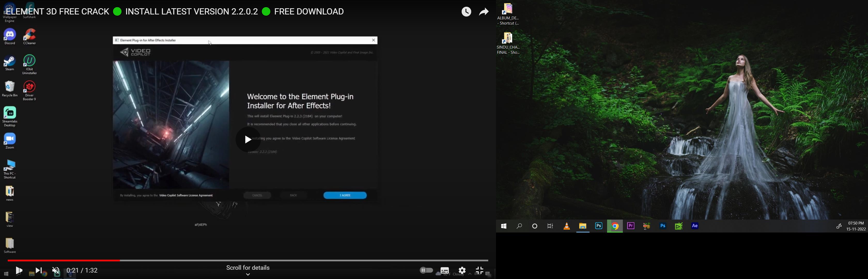Click the video title link

tap(175, 12)
